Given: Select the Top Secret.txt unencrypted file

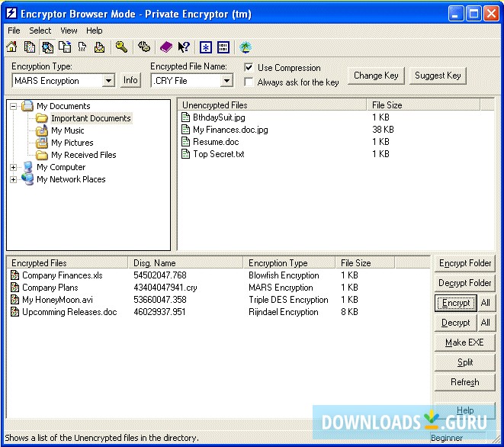Looking at the screenshot, I should point(218,154).
